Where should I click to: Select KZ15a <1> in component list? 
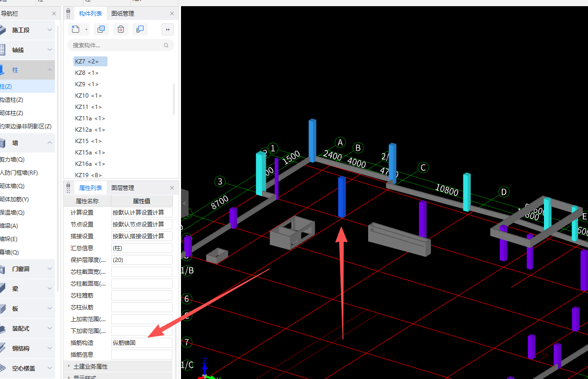point(90,153)
